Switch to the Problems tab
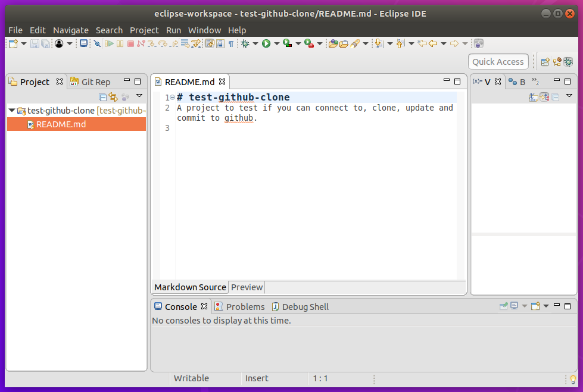 (240, 306)
